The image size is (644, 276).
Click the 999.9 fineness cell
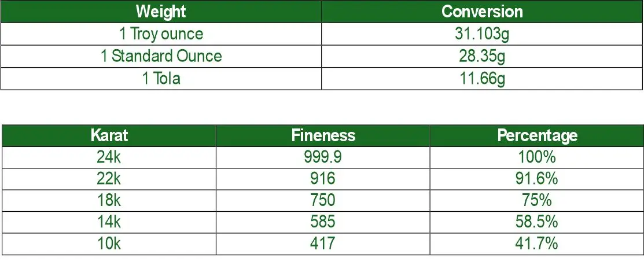click(323, 157)
